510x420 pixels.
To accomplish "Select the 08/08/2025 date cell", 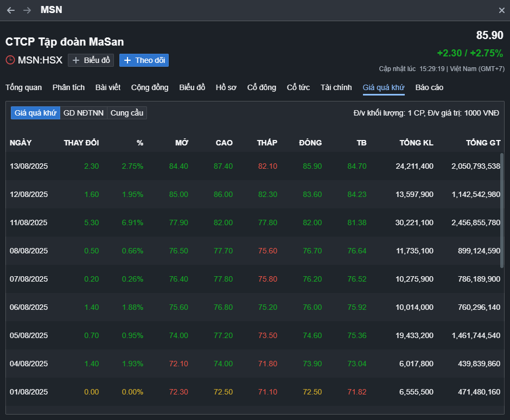I will [29, 251].
